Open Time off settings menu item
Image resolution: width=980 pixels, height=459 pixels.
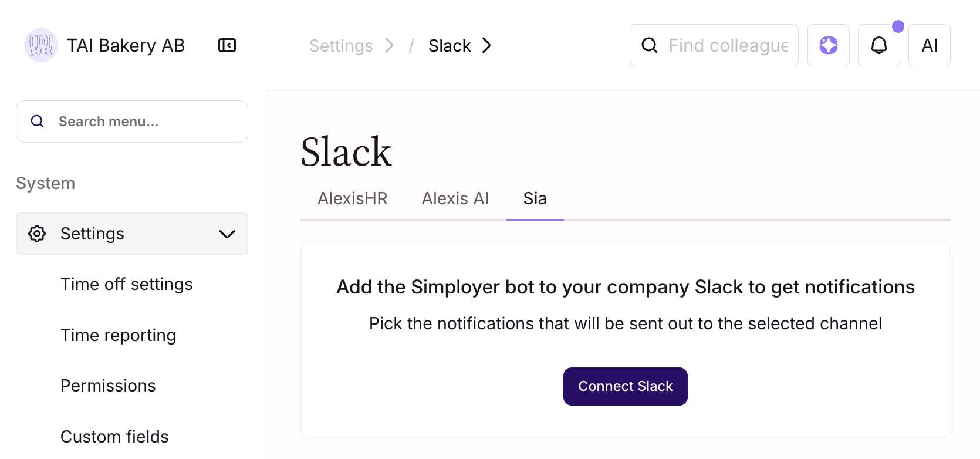point(127,284)
